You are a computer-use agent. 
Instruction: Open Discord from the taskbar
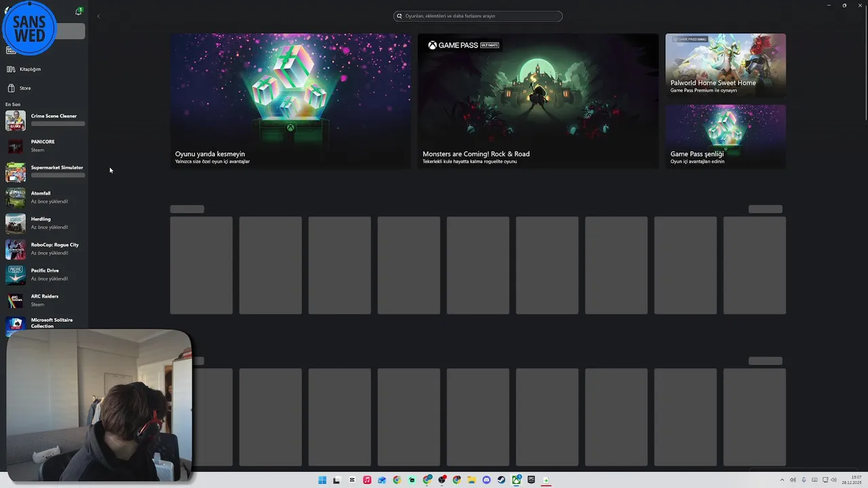click(486, 480)
